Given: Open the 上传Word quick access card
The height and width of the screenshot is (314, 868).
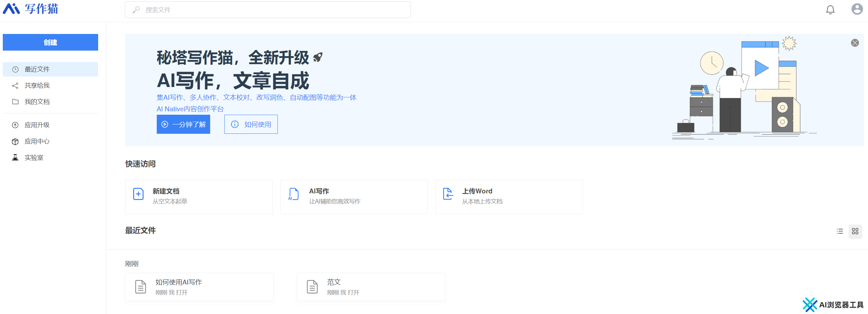Looking at the screenshot, I should point(509,197).
